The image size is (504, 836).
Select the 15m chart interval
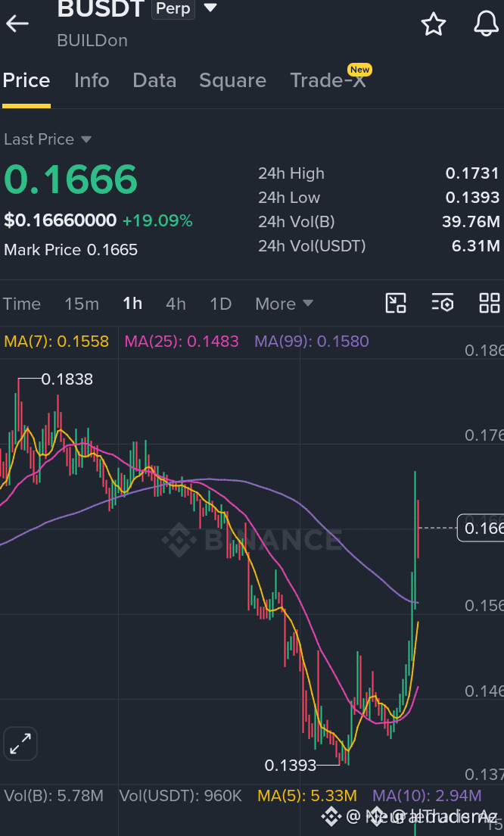[x=82, y=304]
